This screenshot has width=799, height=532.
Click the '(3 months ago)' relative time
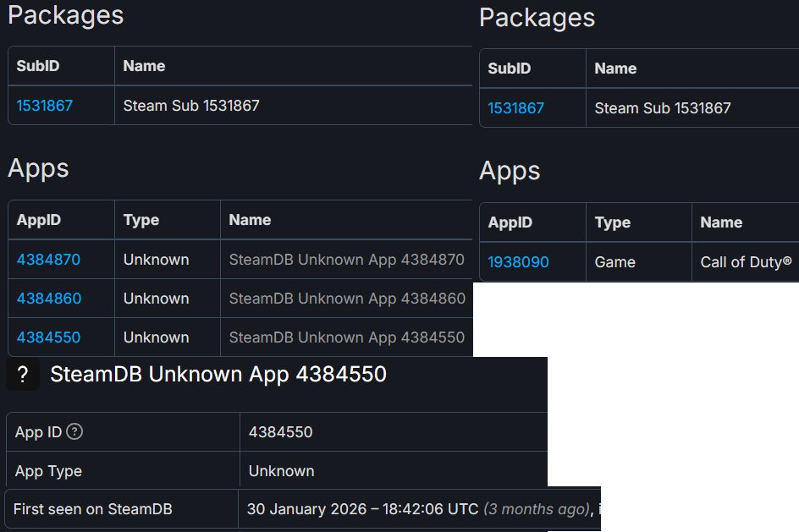tap(537, 509)
